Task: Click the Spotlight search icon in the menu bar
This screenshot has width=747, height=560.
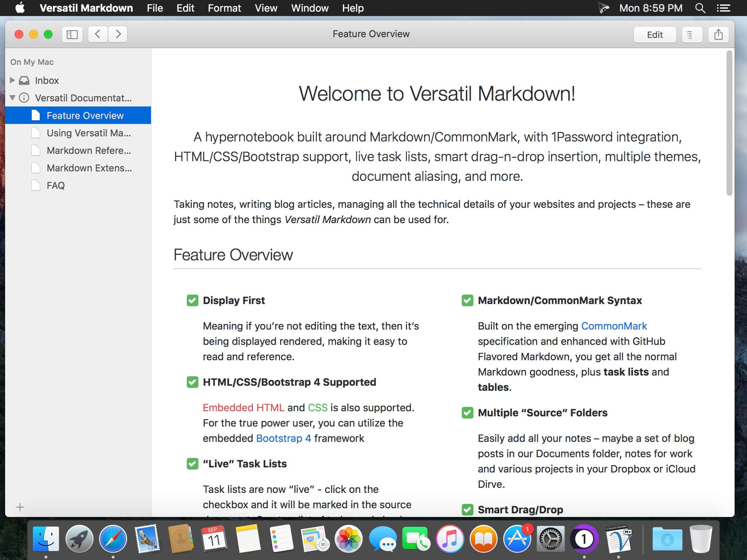Action: [x=700, y=8]
